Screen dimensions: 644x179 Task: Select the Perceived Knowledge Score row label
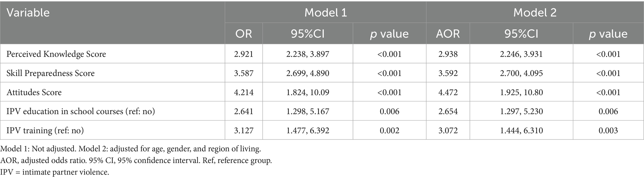click(56, 54)
